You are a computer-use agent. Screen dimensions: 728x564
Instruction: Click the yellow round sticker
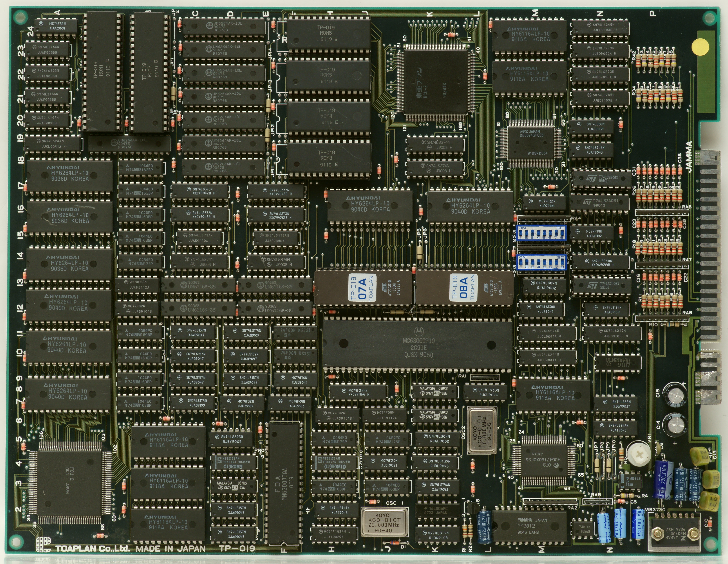coord(700,47)
